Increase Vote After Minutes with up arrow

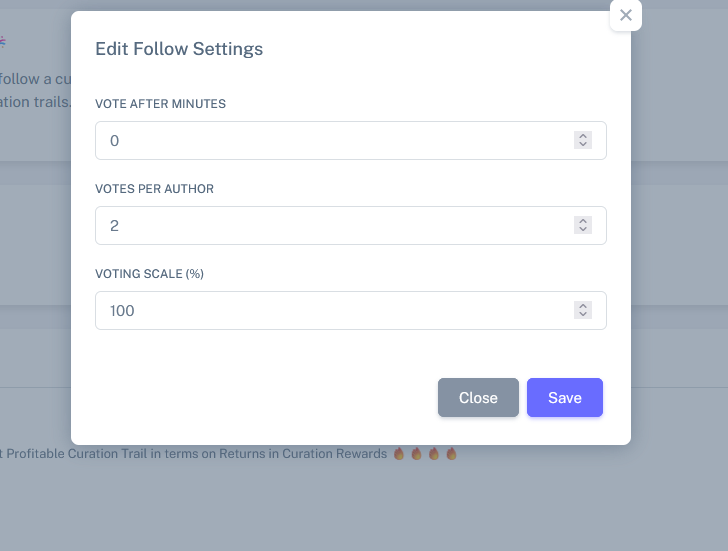tap(583, 136)
